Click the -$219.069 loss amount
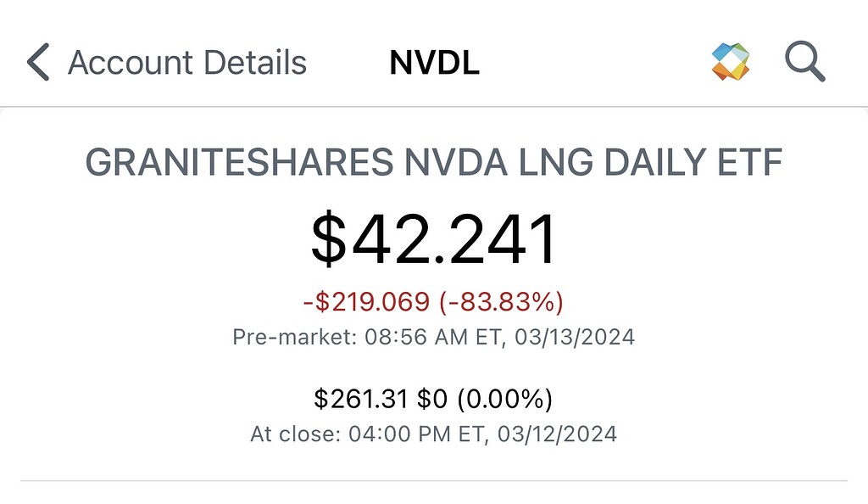Image resolution: width=868 pixels, height=504 pixels. (x=369, y=300)
